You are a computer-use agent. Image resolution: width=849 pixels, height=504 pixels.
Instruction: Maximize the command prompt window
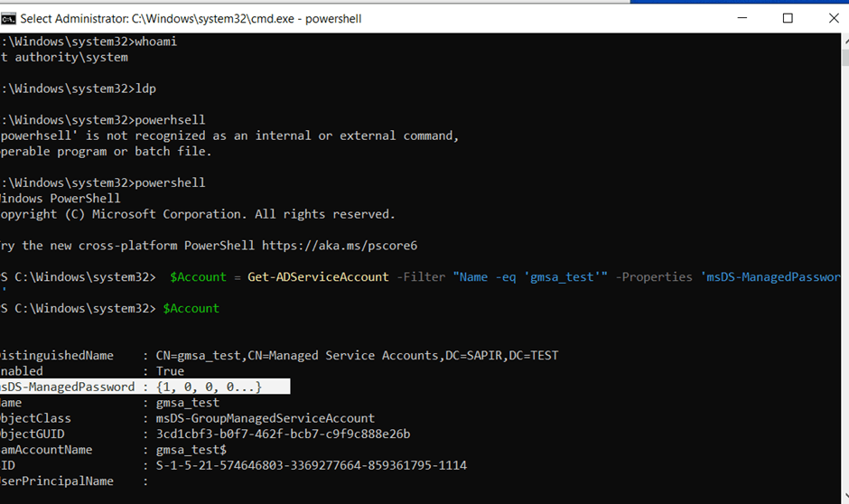pyautogui.click(x=788, y=17)
